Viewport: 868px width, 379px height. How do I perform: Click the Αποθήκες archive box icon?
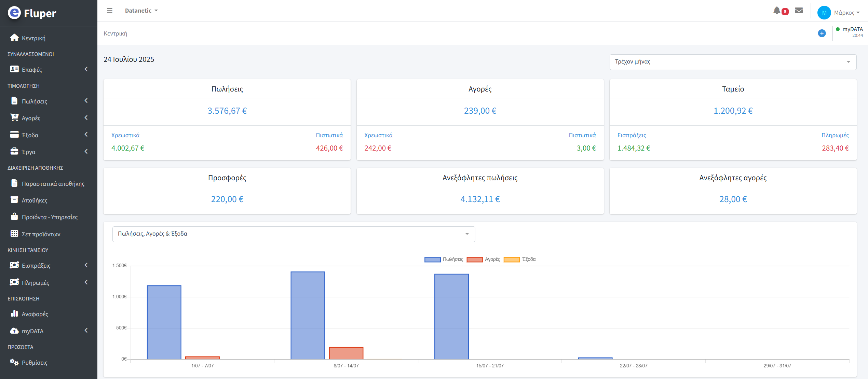tap(14, 200)
